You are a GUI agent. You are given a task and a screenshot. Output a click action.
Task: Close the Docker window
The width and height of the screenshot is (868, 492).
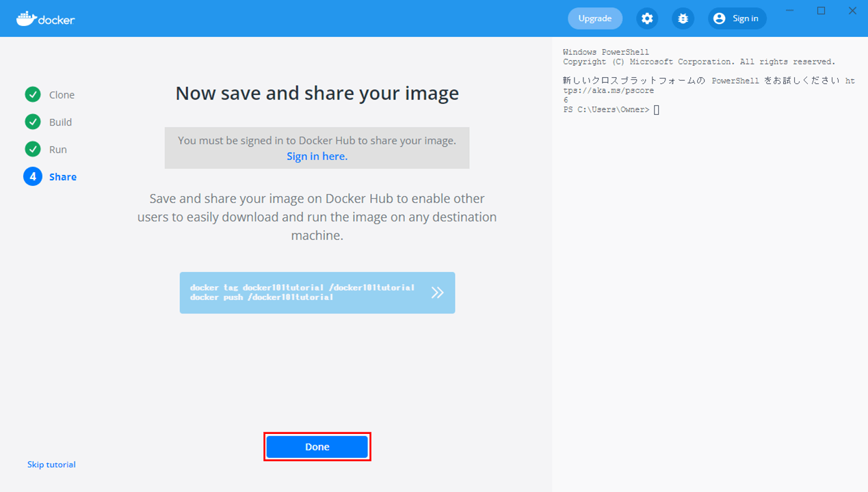[852, 10]
